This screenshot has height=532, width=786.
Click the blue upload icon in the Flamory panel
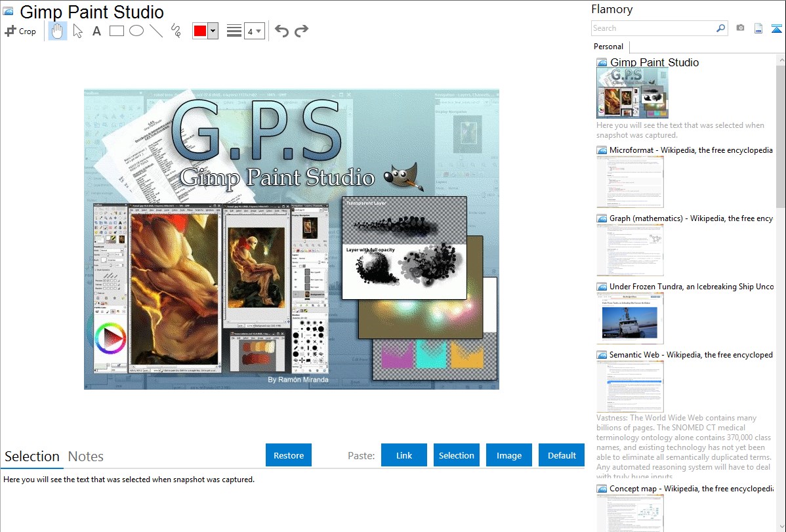tap(776, 28)
